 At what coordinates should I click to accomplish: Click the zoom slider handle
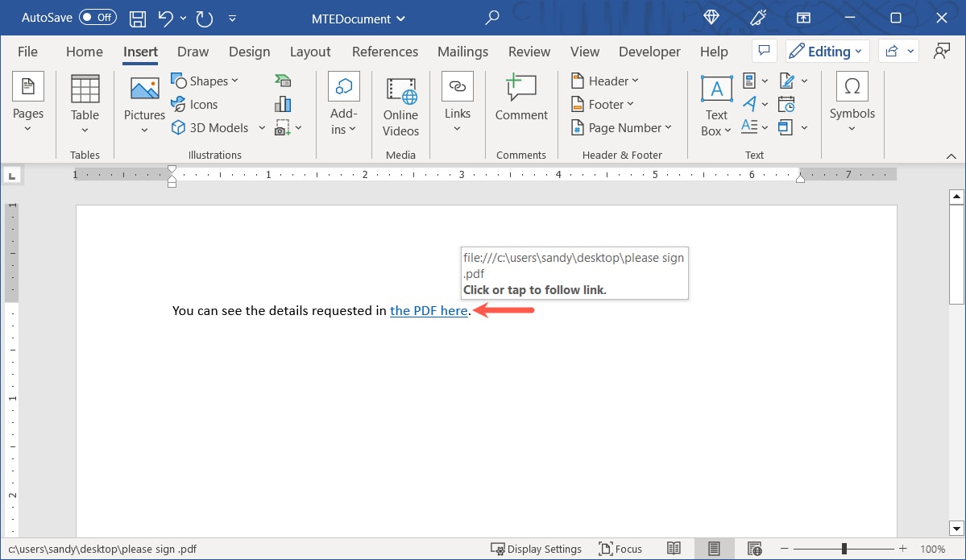coord(844,548)
